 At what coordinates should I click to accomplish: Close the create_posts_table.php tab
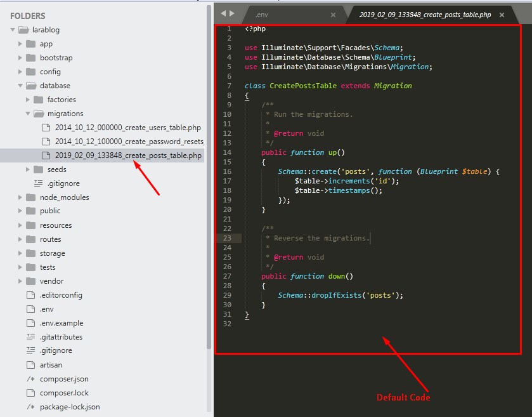click(x=502, y=15)
